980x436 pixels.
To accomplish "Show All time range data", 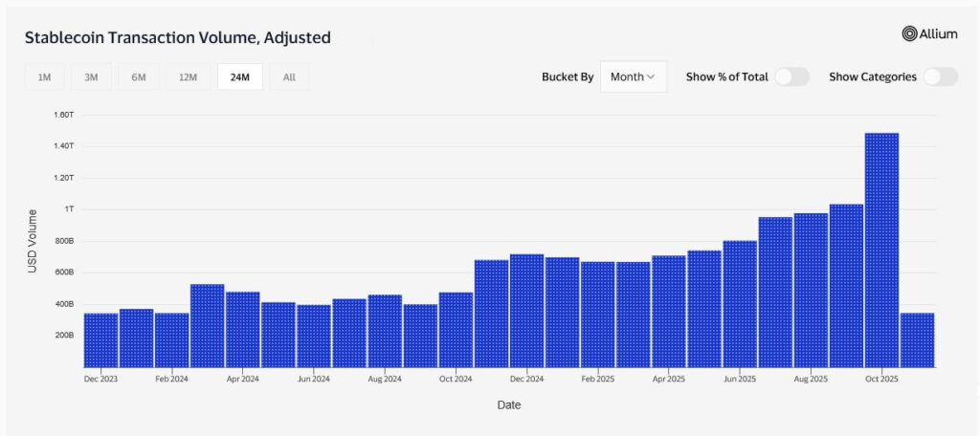I will click(289, 77).
